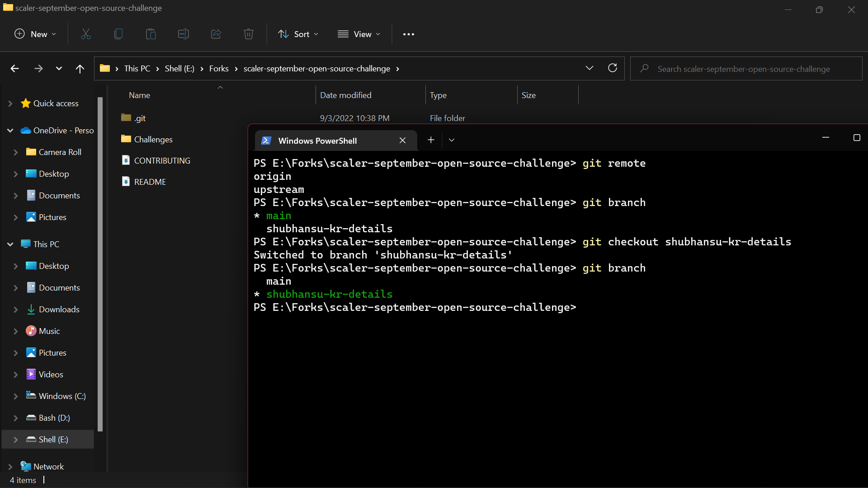The height and width of the screenshot is (488, 868).
Task: Share the selected file
Action: [x=216, y=34]
